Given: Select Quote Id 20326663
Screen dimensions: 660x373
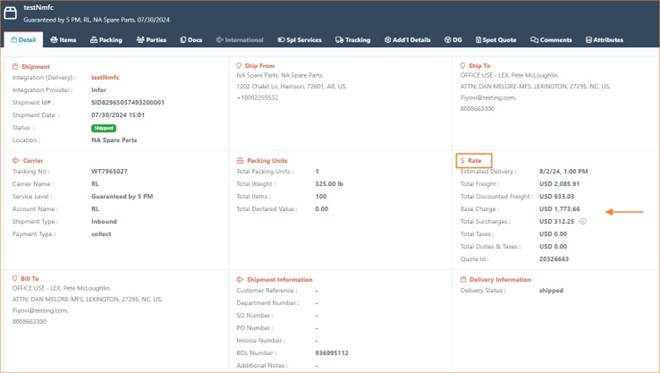Looking at the screenshot, I should coord(554,259).
